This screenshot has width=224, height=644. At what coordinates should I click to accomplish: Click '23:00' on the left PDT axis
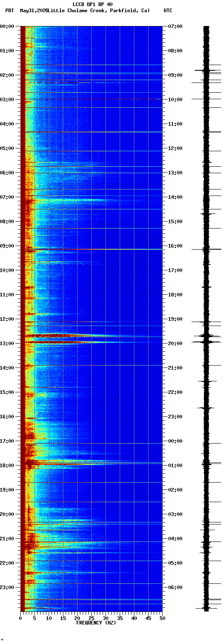7,587
